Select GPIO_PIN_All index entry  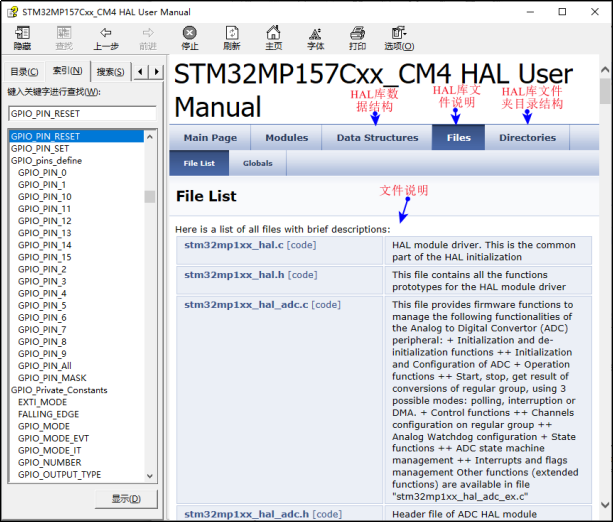tap(45, 366)
